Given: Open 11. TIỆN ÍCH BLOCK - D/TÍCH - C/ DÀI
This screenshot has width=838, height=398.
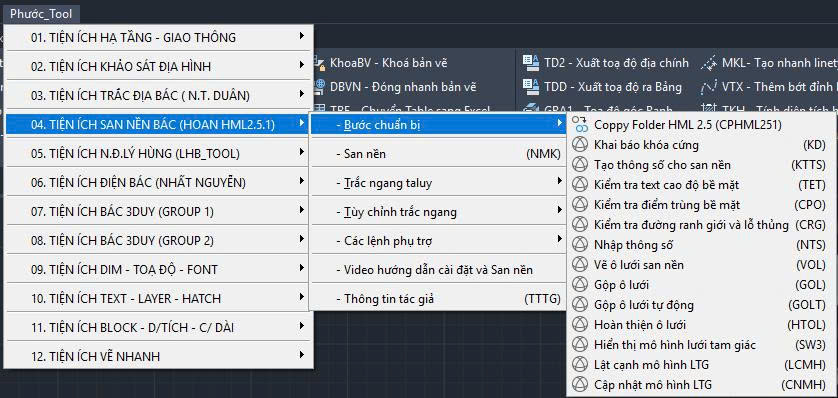Looking at the screenshot, I should (158, 327).
